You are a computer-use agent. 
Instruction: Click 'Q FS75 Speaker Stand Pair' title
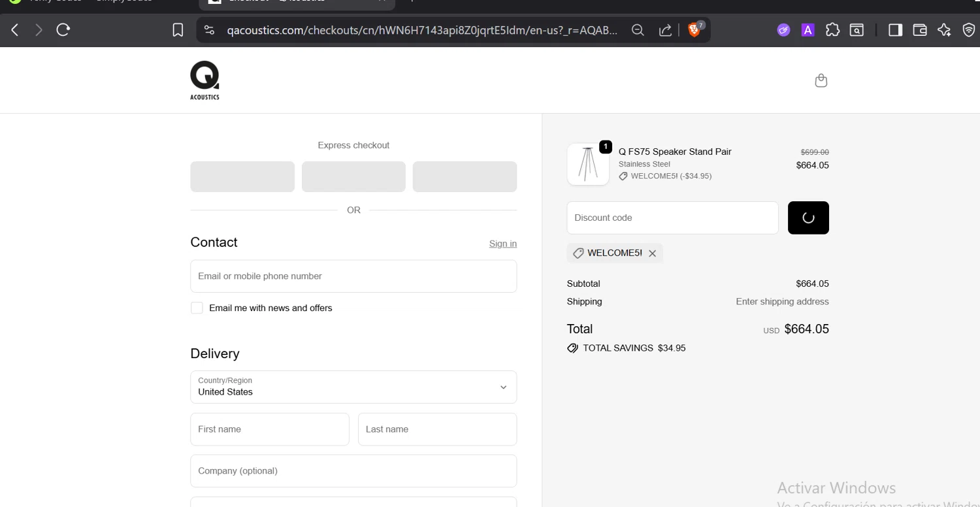point(675,152)
